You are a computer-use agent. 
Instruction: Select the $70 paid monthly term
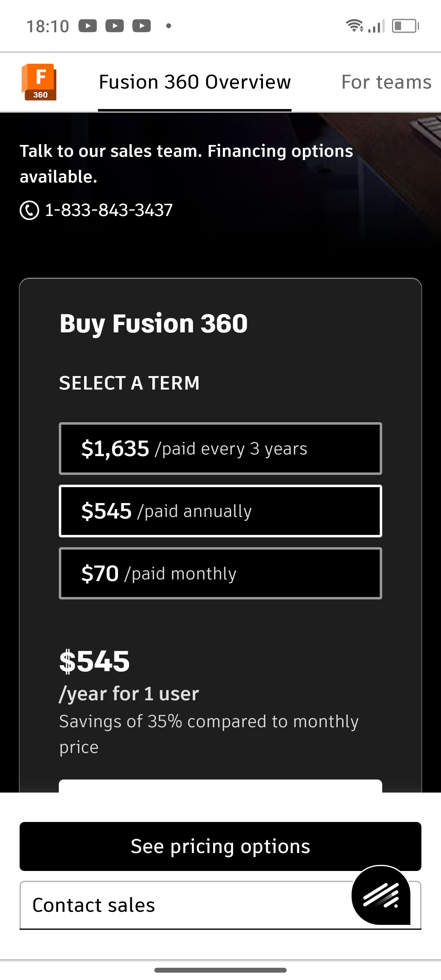pos(220,574)
